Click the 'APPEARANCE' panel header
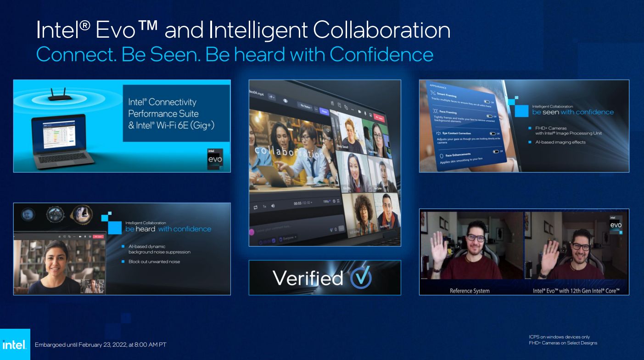The width and height of the screenshot is (644, 360). point(438,86)
